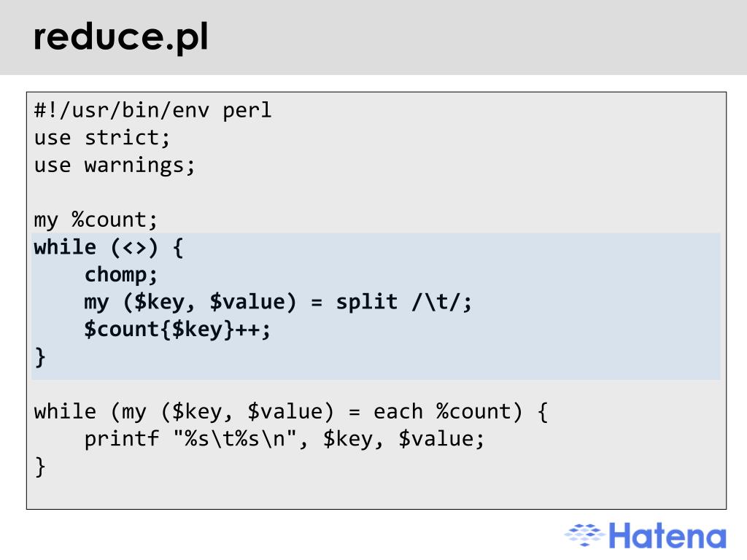The width and height of the screenshot is (747, 560).
Task: Click the highlighted 'while (<>) {' line
Action: coord(109,248)
